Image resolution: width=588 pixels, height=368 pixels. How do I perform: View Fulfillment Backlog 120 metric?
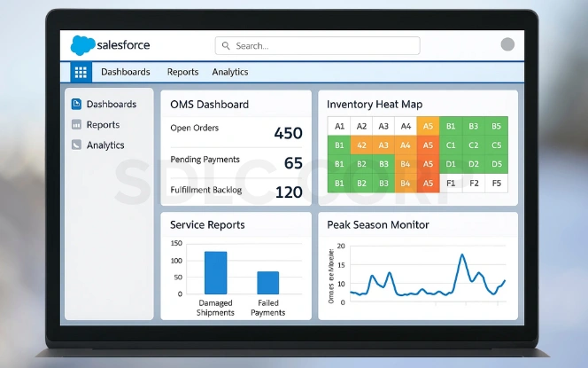point(288,192)
